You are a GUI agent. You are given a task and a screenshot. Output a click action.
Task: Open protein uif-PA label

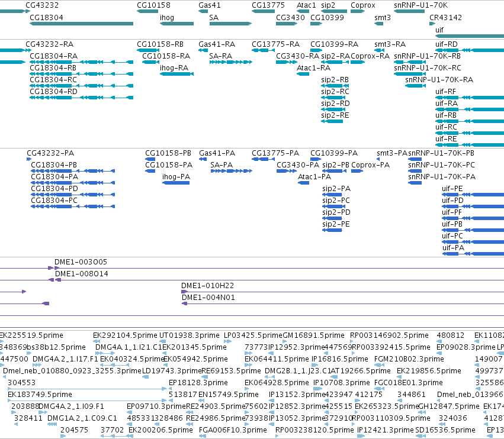coord(453,248)
